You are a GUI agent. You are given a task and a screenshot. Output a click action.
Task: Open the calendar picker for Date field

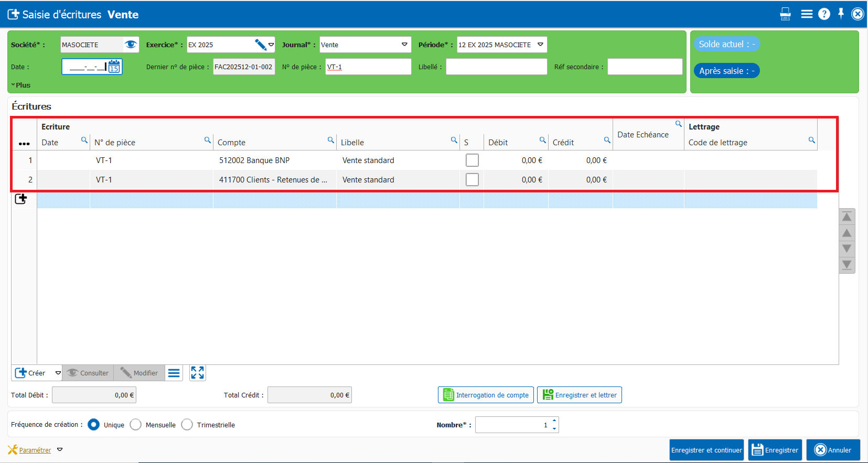pos(114,67)
